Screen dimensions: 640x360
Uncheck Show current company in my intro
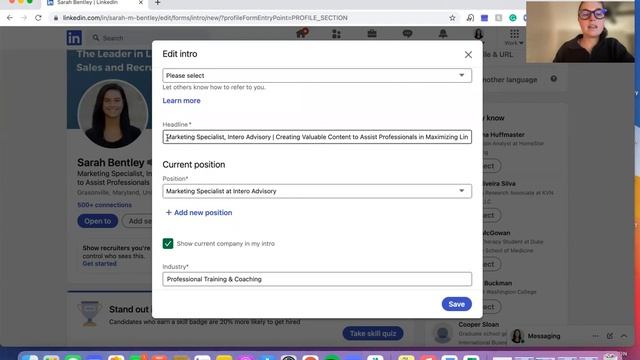[168, 244]
